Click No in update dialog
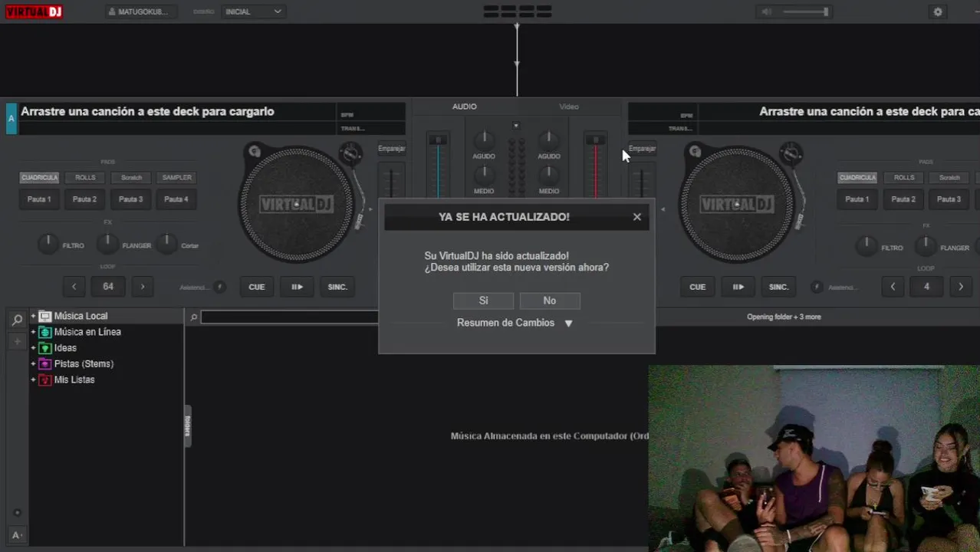Viewport: 980px width, 552px height. [x=550, y=301]
